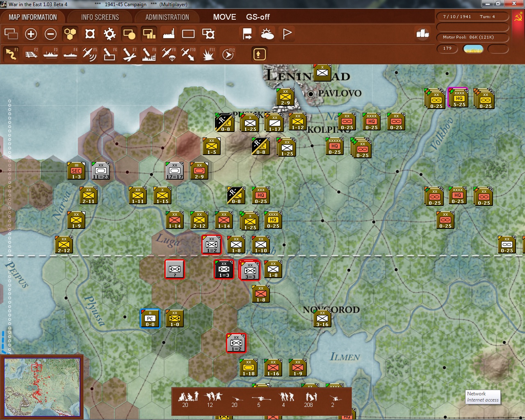Select the F6 bomb unit mode
Screen dimensions: 525x420
[110, 54]
